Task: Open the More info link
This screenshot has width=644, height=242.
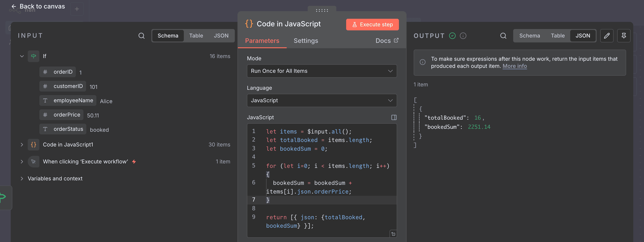Action: (x=515, y=66)
